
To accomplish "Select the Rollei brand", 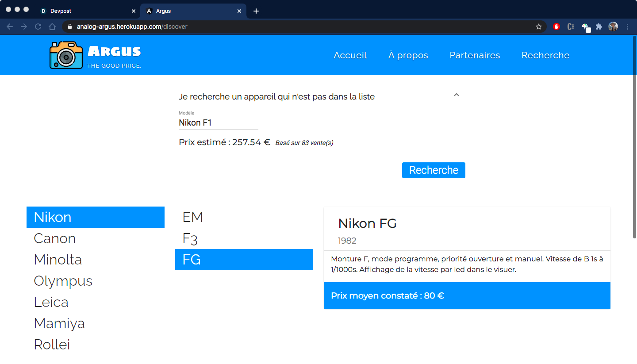I will [96, 345].
